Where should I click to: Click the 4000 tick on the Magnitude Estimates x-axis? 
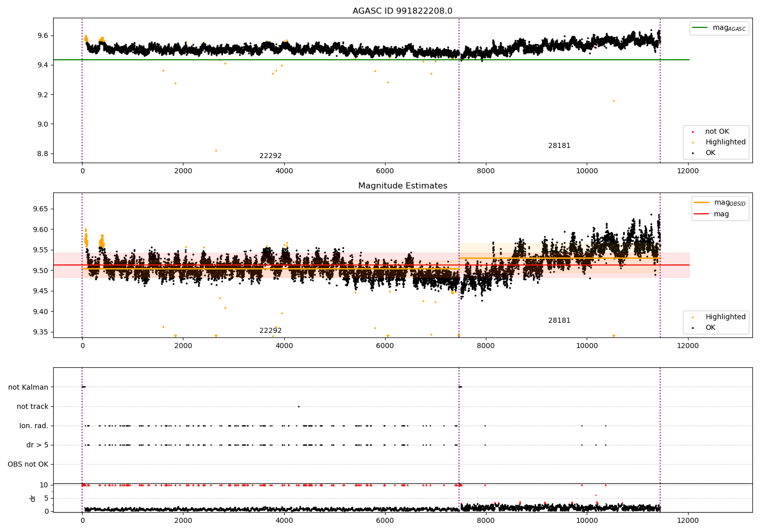tap(284, 346)
